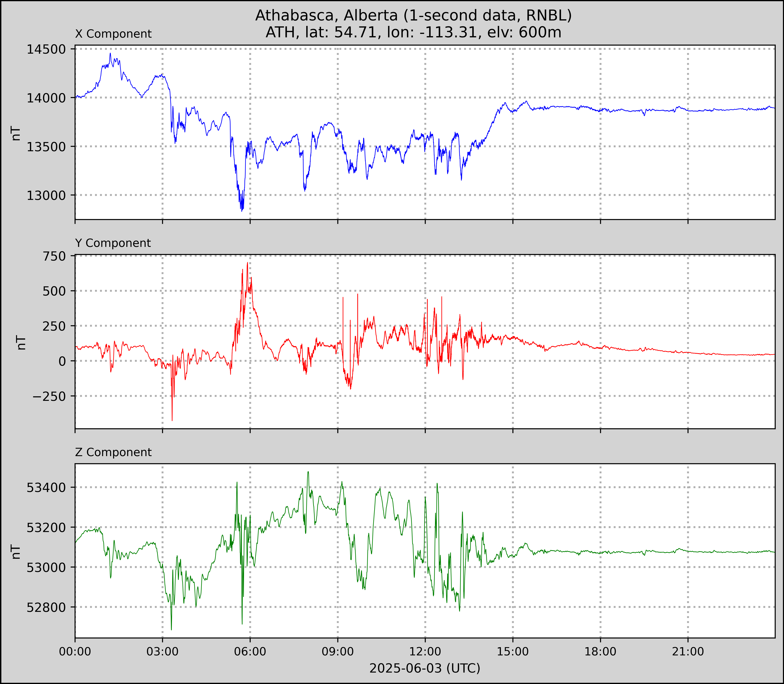Click the 'Y Component' panel label
Image resolution: width=784 pixels, height=684 pixels.
pyautogui.click(x=113, y=243)
